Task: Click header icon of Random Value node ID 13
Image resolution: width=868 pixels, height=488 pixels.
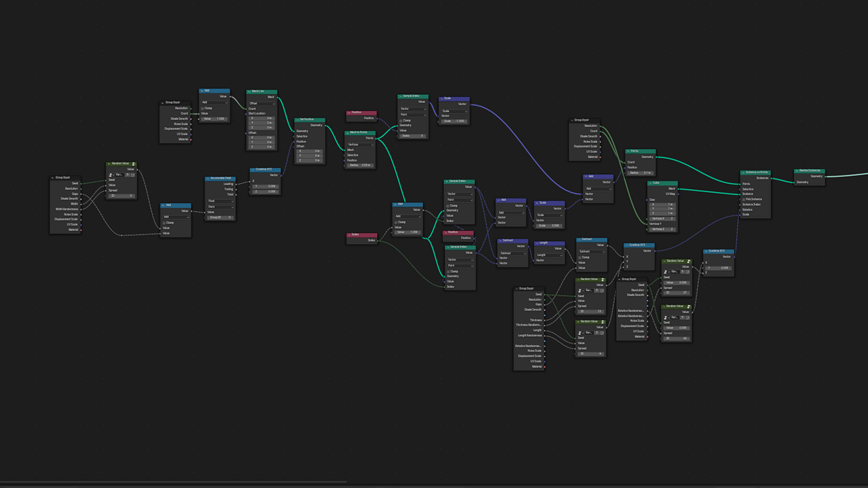Action: [603, 279]
